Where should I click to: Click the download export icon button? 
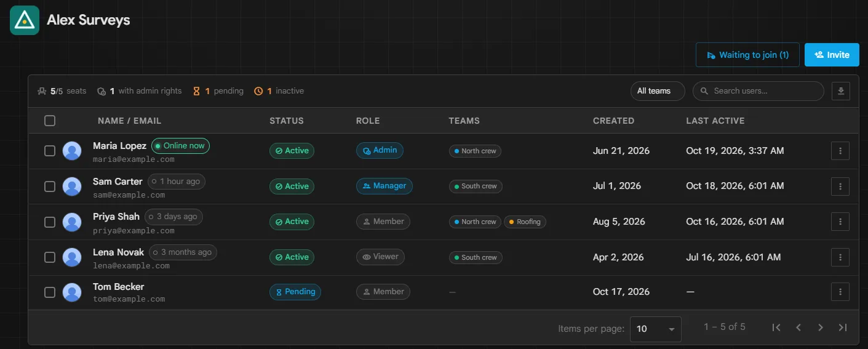pos(841,91)
